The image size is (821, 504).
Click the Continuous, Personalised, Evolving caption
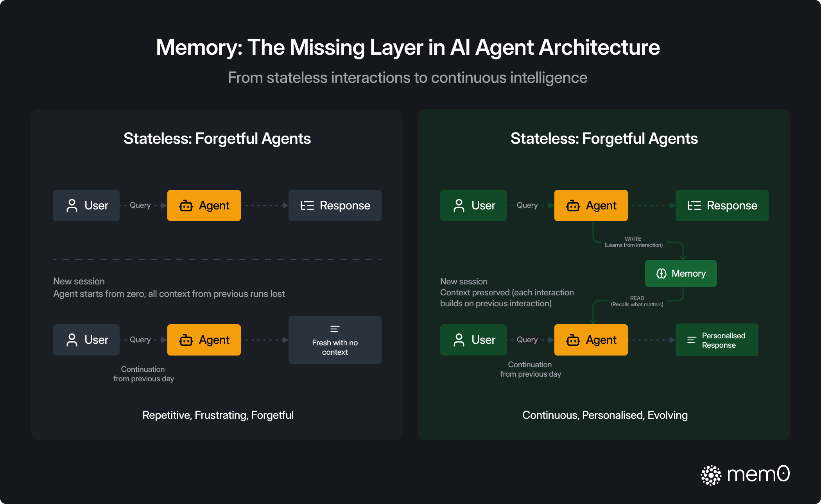[605, 415]
